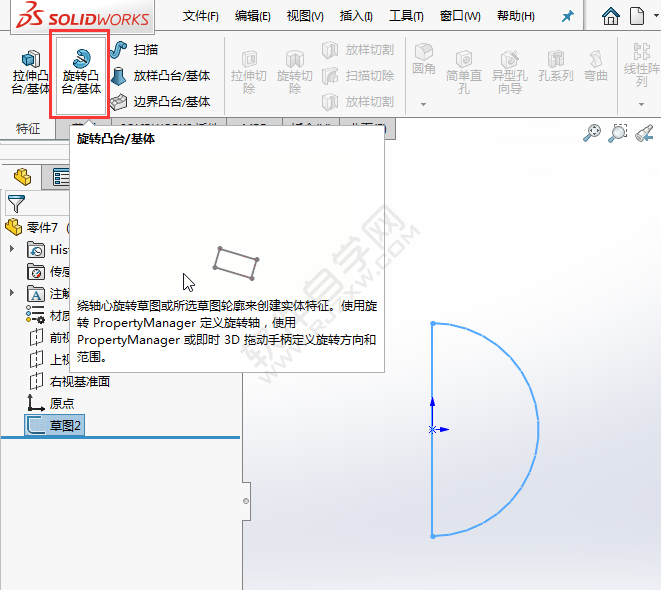Click the SolidWorks logo

click(83, 16)
